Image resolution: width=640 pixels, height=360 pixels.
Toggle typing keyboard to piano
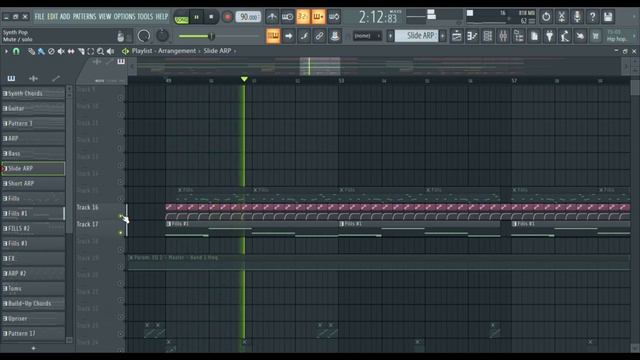click(x=273, y=36)
